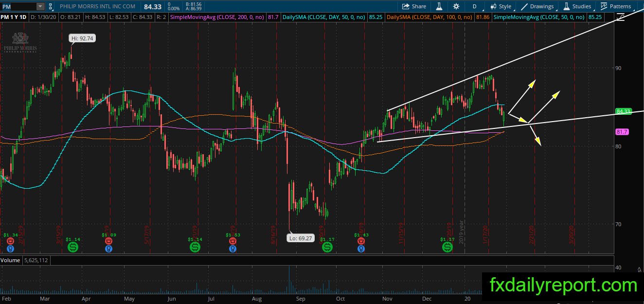Click $1.14 dividend icon in June
Screen dimensions: 644x304
(x=195, y=247)
